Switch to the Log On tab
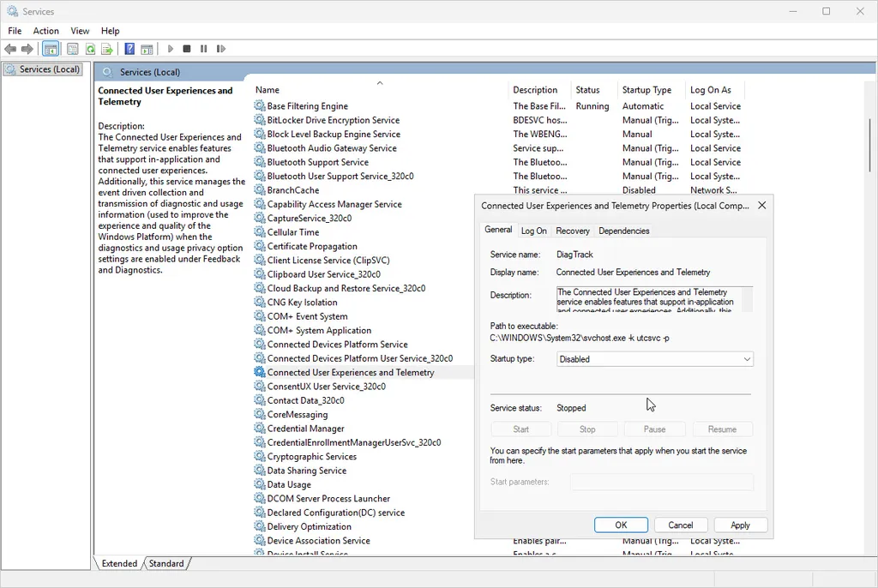Screen dimensions: 878x588 (533, 230)
